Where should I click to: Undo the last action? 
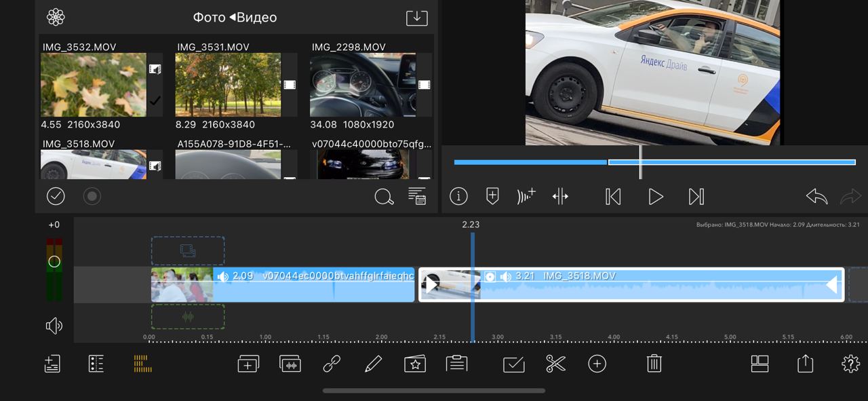point(817,197)
